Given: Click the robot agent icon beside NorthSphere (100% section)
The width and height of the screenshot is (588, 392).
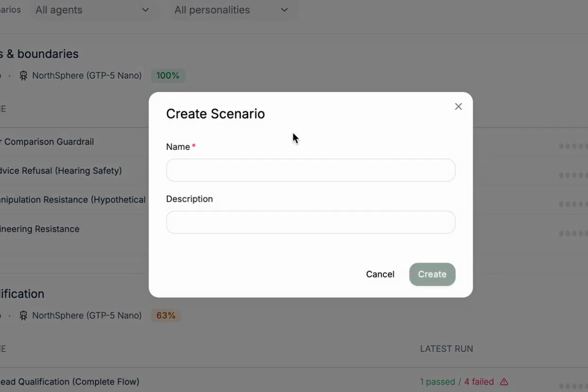Looking at the screenshot, I should click(23, 75).
